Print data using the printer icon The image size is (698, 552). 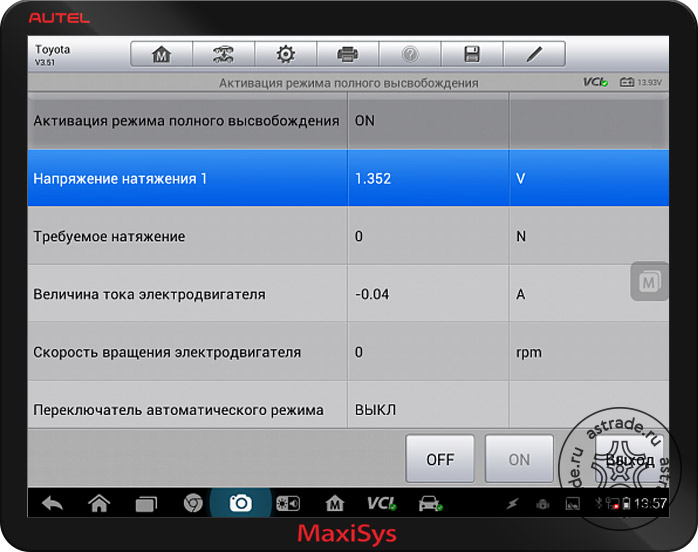(348, 54)
